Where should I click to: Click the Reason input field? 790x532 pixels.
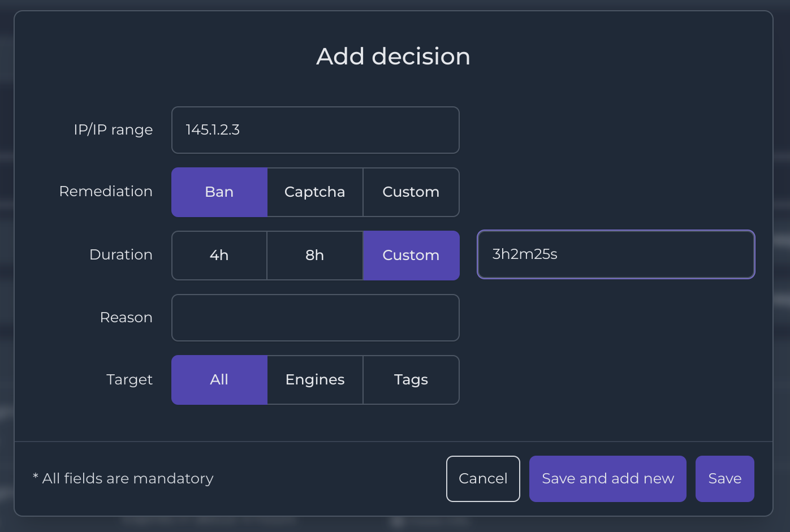[315, 318]
